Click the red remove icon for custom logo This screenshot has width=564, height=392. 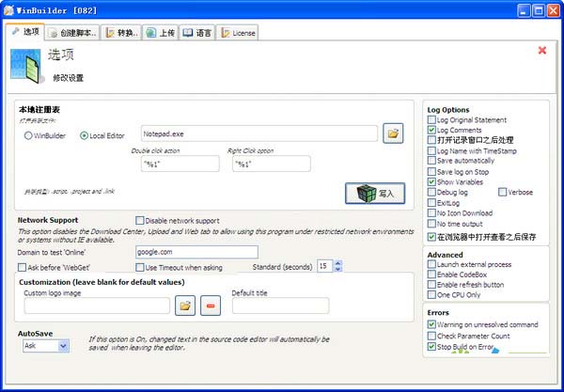211,305
